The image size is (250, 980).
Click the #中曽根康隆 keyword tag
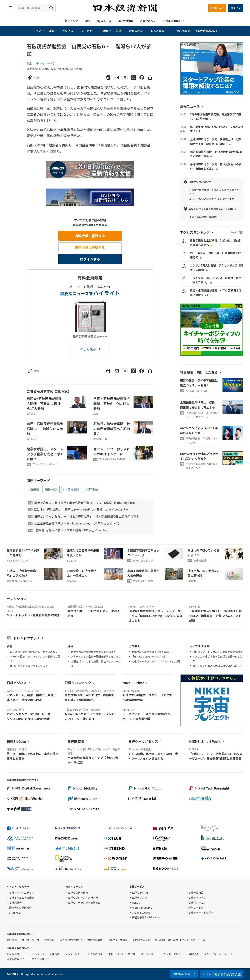click(x=71, y=490)
